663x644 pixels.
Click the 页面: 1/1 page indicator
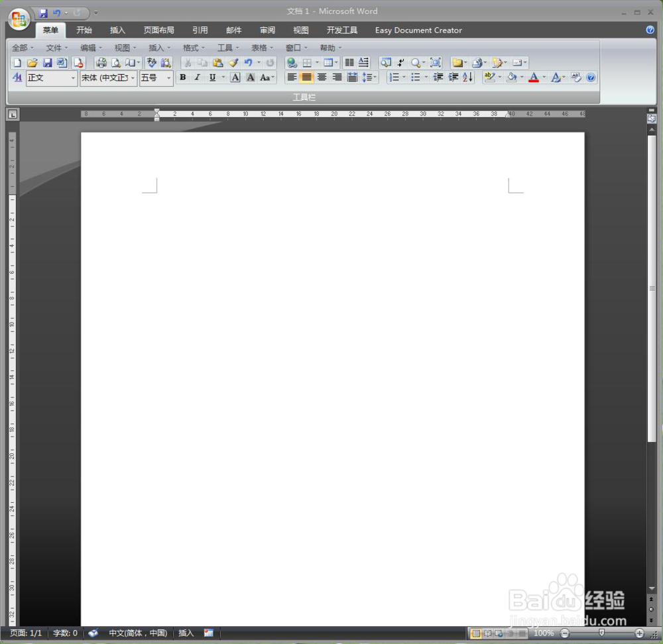click(x=26, y=633)
